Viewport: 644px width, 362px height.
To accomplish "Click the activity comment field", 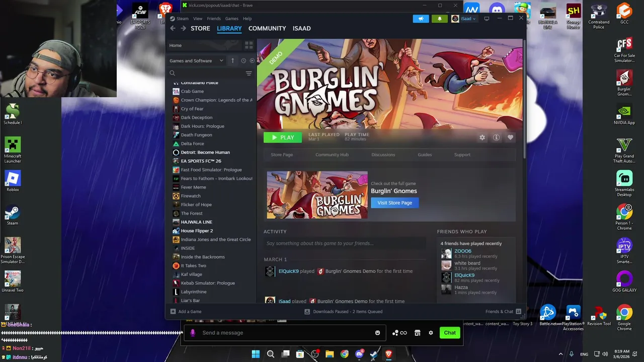I will point(344,243).
